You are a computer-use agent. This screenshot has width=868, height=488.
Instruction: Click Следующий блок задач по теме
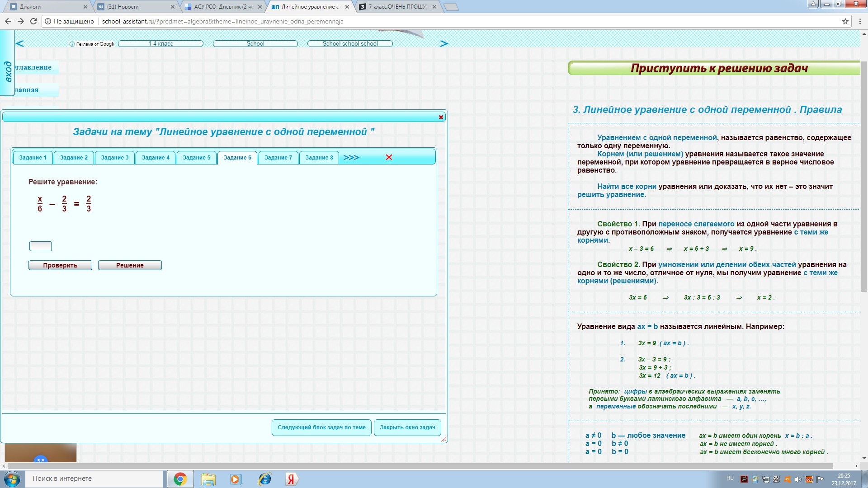coord(321,427)
